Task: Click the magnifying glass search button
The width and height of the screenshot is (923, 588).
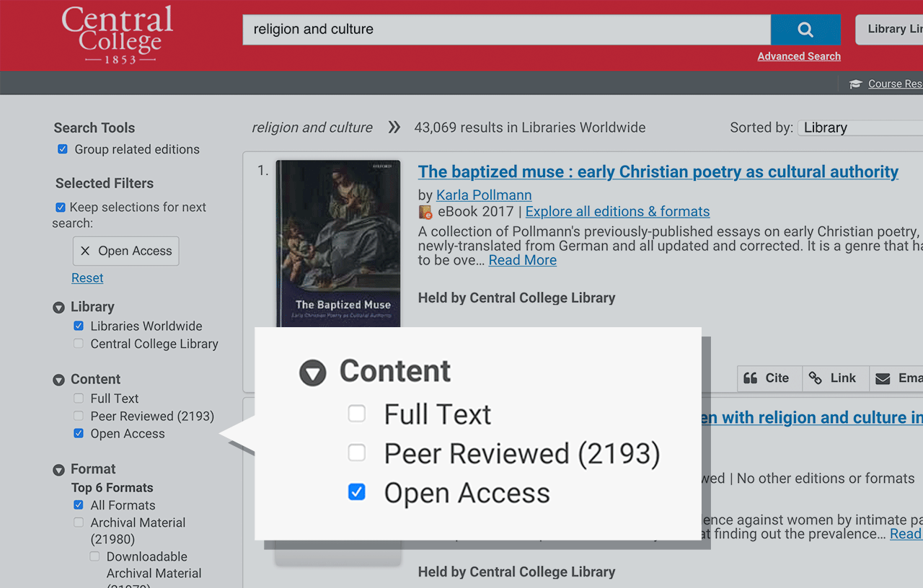Action: (805, 30)
